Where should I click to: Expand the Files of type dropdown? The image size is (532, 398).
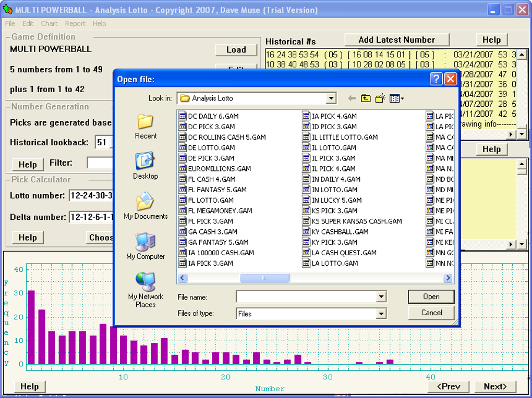pos(381,314)
